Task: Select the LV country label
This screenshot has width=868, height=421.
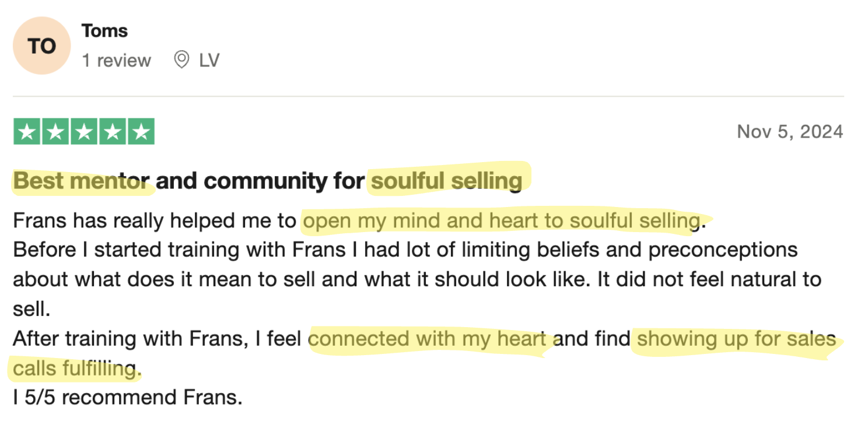Action: click(x=209, y=60)
